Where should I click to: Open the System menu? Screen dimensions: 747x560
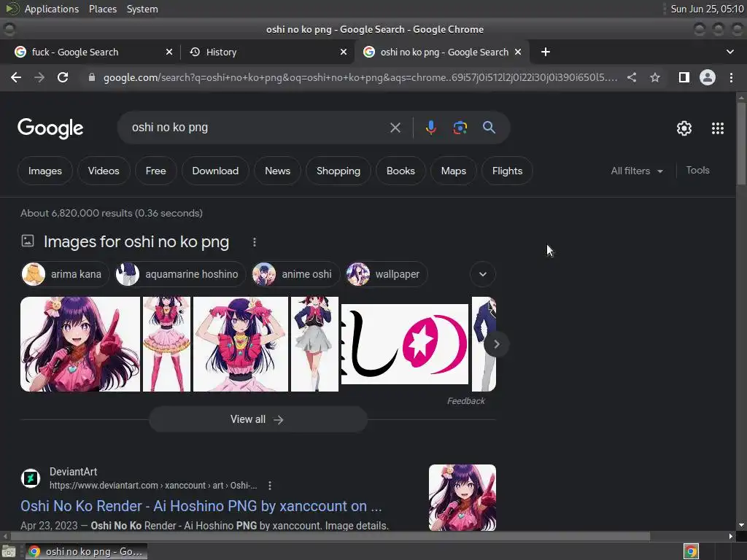click(x=142, y=9)
